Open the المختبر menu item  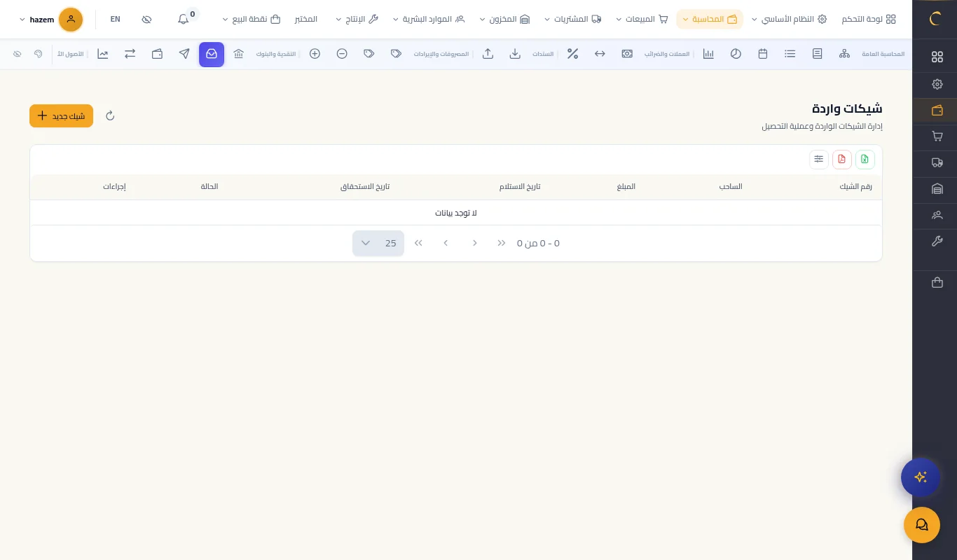point(306,19)
